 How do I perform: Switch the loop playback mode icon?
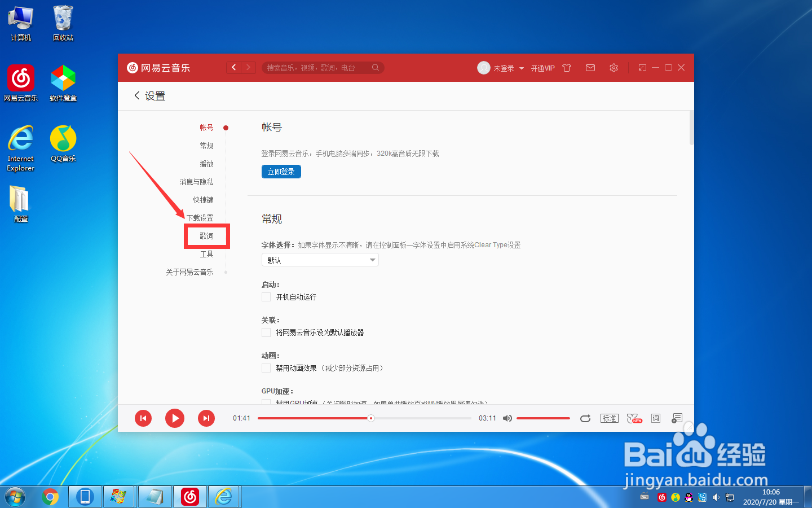coord(585,418)
